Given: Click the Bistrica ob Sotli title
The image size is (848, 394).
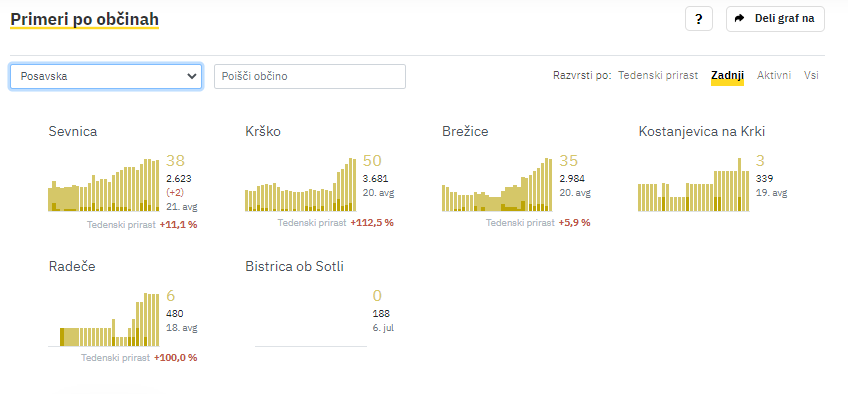Looking at the screenshot, I should [294, 266].
